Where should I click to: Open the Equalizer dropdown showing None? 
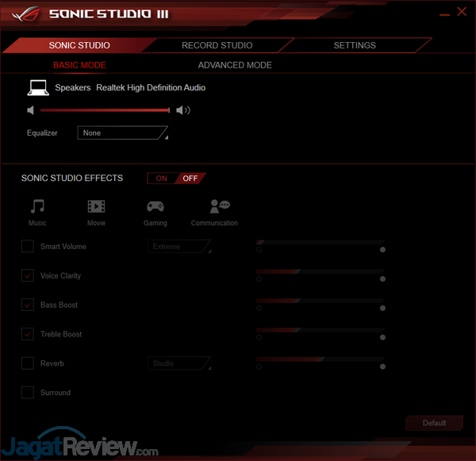123,133
